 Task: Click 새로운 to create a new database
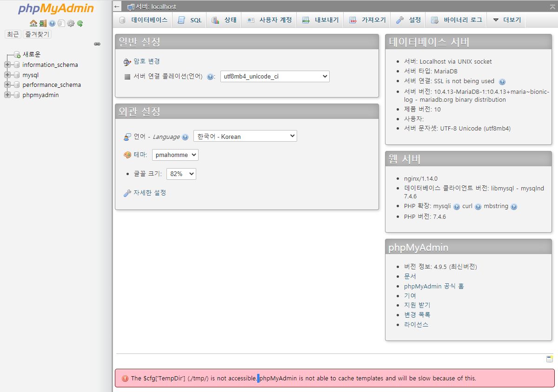click(32, 54)
